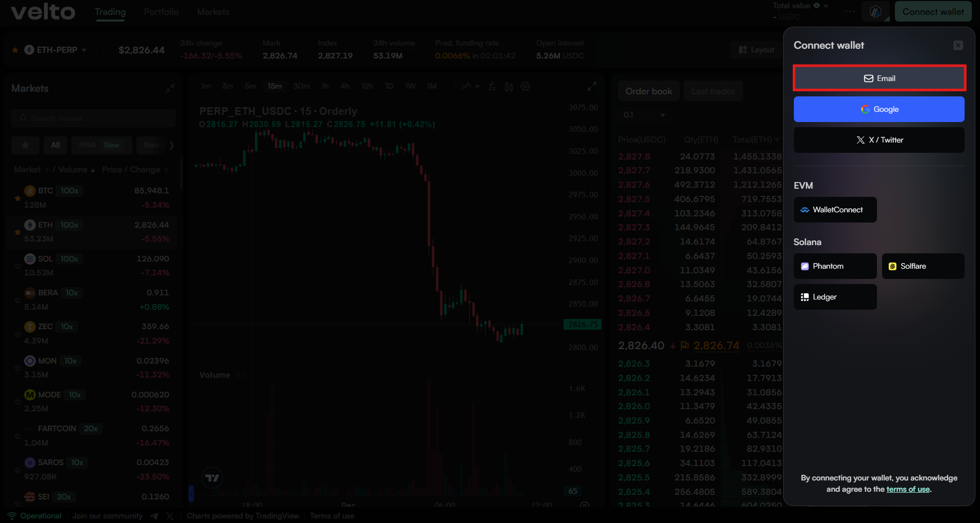
Task: Open the terms of use link
Action: point(908,489)
